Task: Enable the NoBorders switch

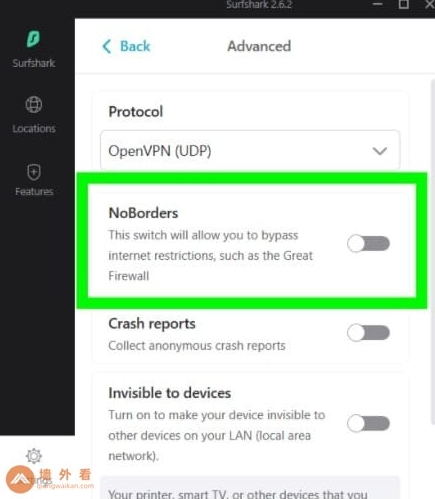Action: (368, 243)
